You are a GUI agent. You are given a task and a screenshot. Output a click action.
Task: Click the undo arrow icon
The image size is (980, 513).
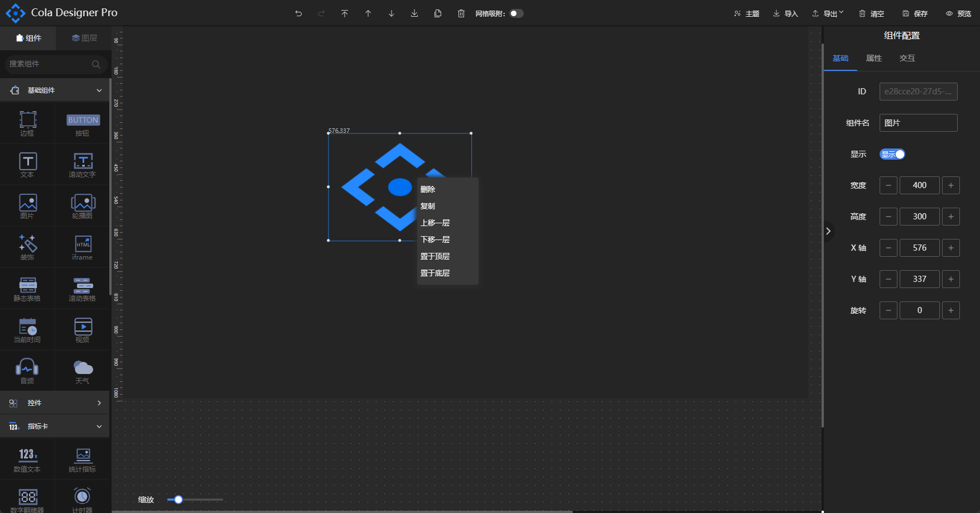(298, 13)
